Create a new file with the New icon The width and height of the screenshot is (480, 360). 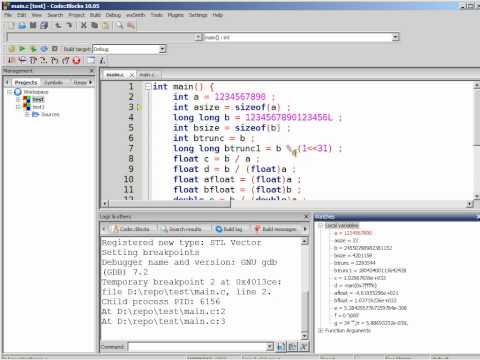point(11,25)
